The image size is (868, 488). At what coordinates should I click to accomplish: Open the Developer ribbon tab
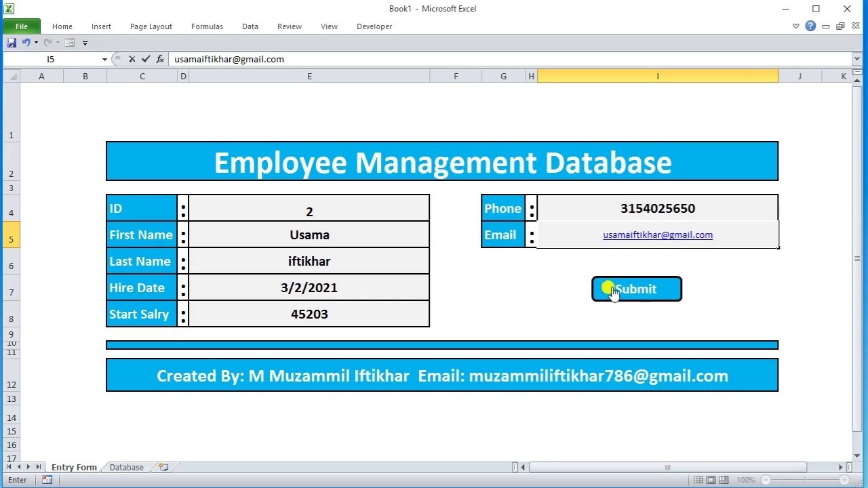tap(374, 26)
